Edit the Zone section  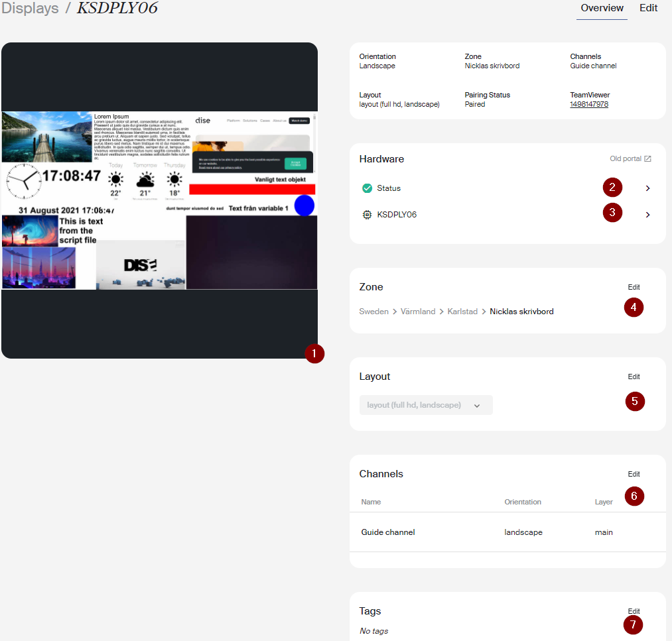(x=634, y=287)
